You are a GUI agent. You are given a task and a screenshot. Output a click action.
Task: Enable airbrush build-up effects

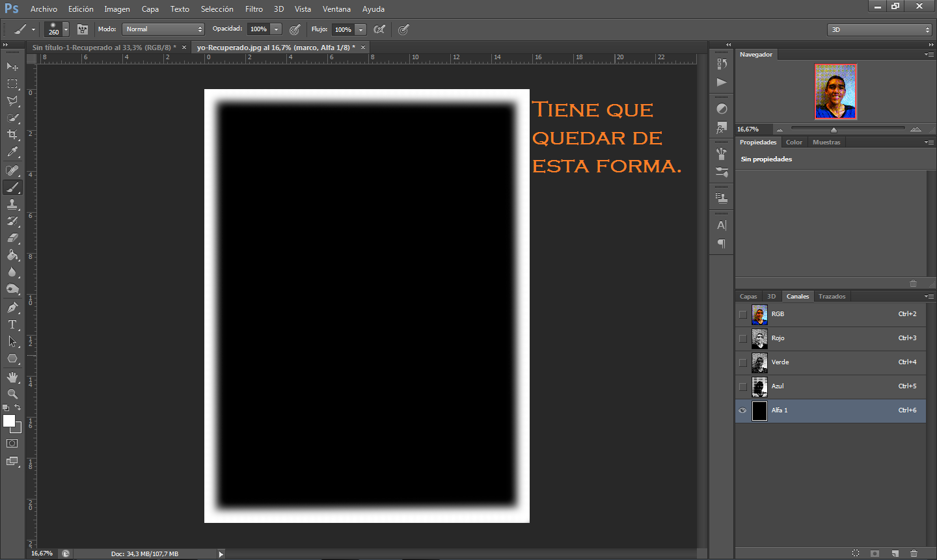click(x=379, y=29)
